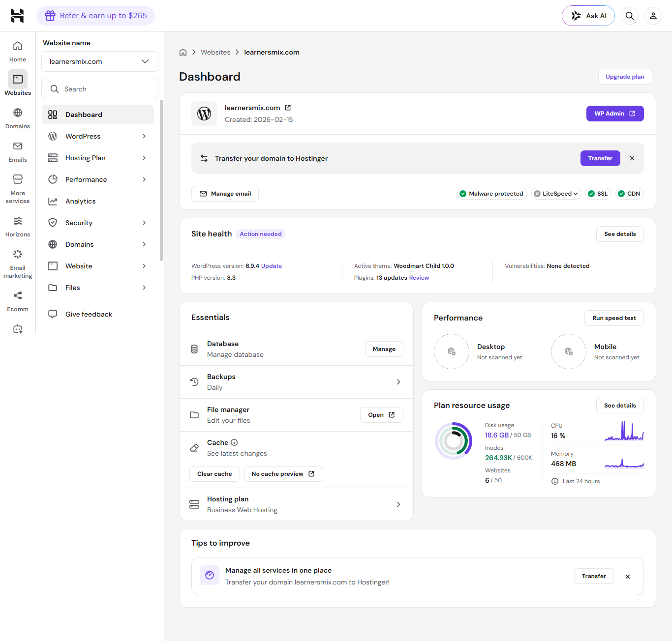Open Ecomm in left rail

point(18,301)
